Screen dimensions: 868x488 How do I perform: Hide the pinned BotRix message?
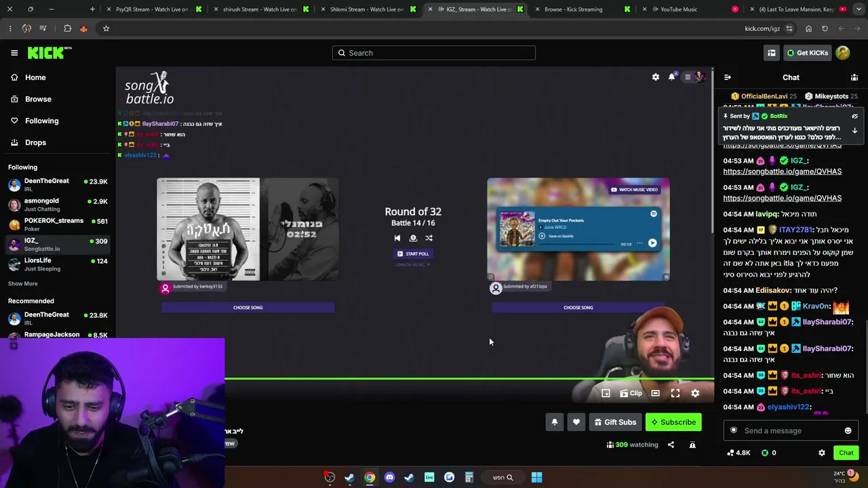pyautogui.click(x=854, y=117)
